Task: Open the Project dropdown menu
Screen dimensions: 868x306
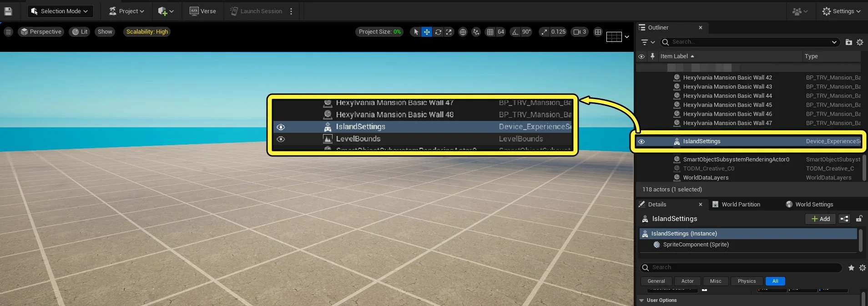Action: 126,11
